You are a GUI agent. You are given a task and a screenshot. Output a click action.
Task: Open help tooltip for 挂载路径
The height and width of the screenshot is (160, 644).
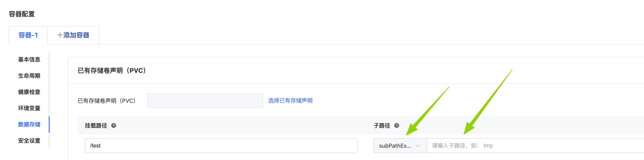point(113,125)
